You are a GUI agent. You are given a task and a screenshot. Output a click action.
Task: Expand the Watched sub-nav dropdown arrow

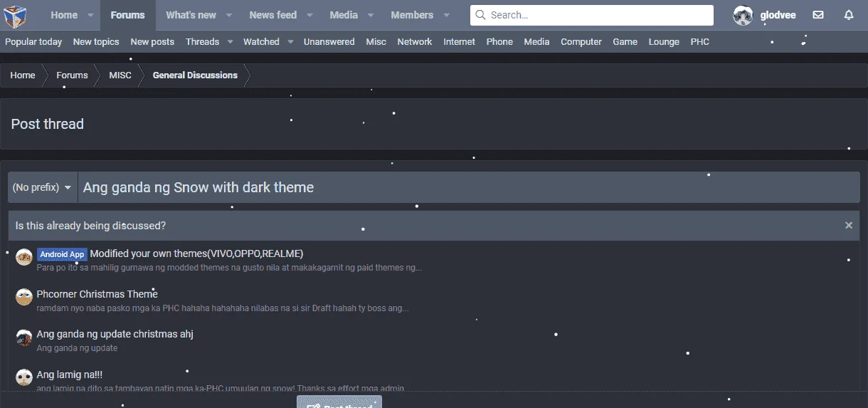coord(290,42)
